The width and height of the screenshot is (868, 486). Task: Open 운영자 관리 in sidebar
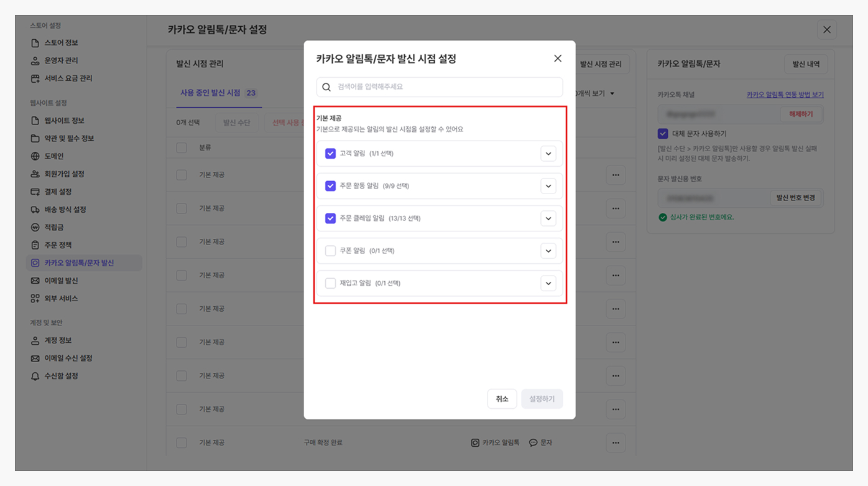click(x=61, y=60)
